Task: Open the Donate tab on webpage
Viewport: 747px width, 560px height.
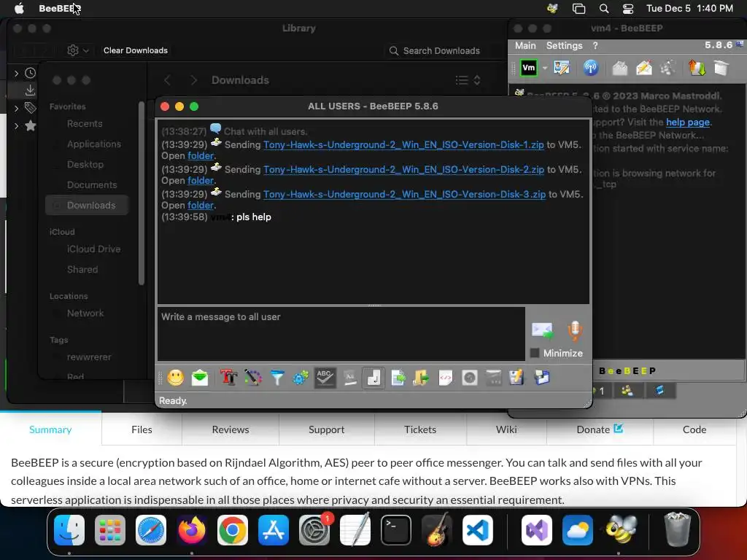Action: [x=600, y=429]
